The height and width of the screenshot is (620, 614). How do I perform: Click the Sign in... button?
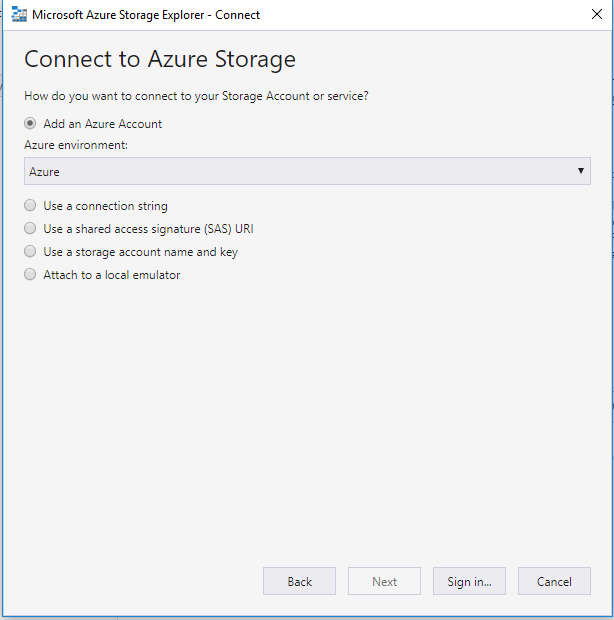point(469,581)
